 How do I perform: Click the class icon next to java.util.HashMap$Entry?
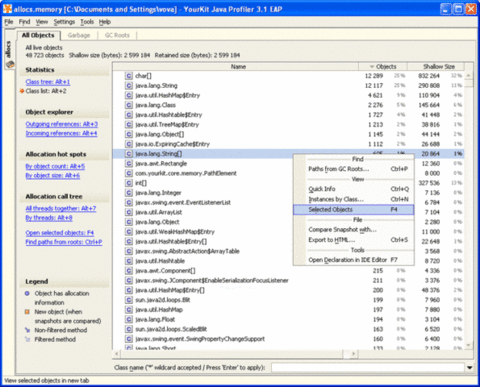(129, 95)
